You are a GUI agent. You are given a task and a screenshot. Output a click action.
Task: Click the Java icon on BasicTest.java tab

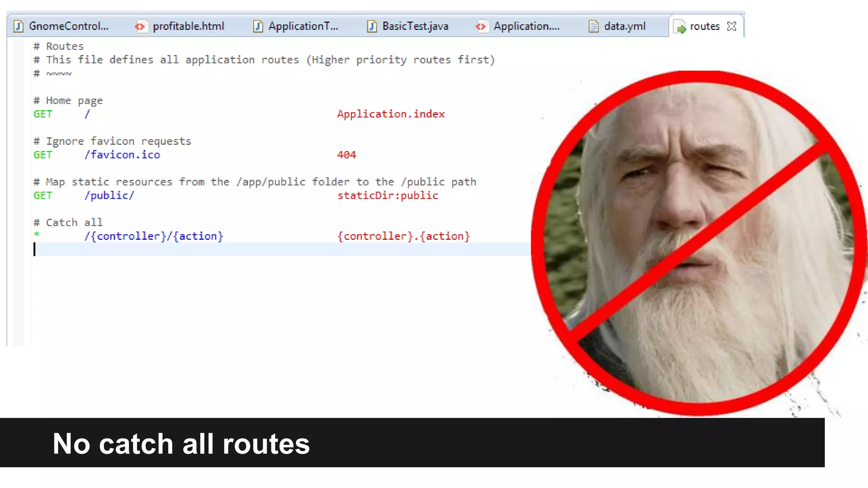click(372, 27)
